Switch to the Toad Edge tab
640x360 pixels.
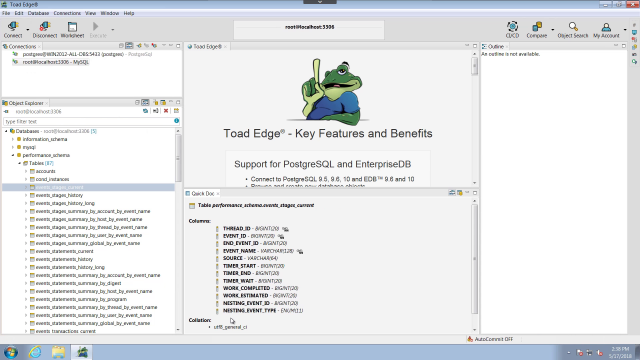[x=207, y=47]
